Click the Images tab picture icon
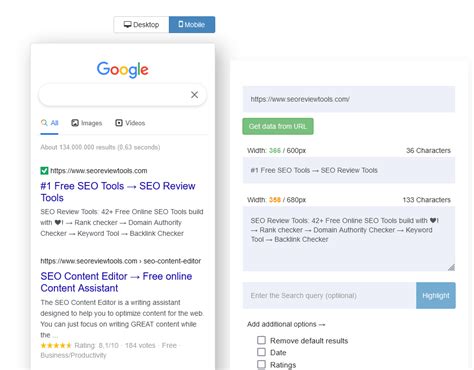Image resolution: width=474 pixels, height=370 pixels. pyautogui.click(x=75, y=123)
